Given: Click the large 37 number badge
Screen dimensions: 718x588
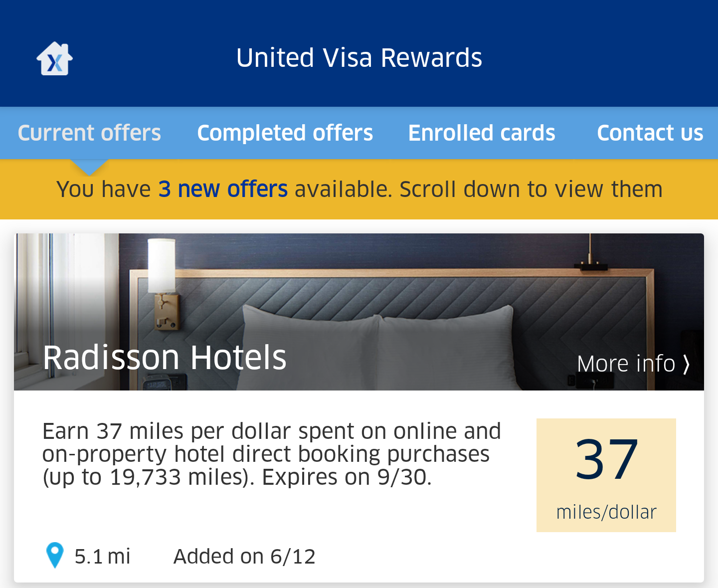Looking at the screenshot, I should (x=606, y=459).
